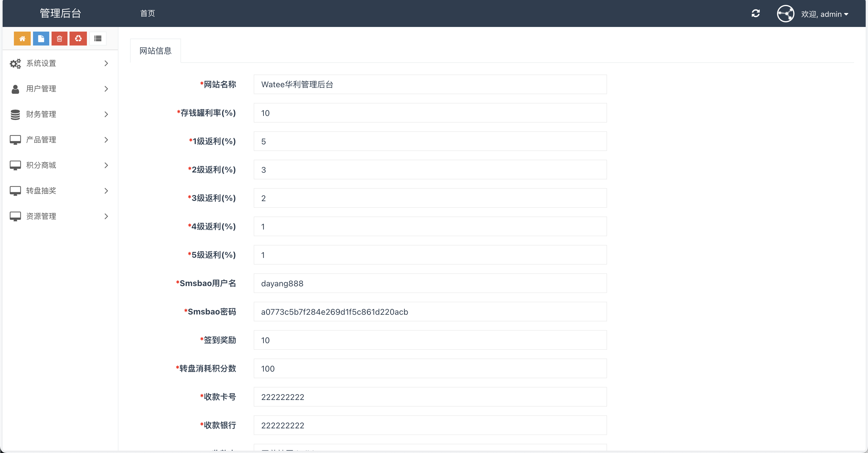Select the 网站信息 tab
This screenshot has width=868, height=453.
(155, 51)
